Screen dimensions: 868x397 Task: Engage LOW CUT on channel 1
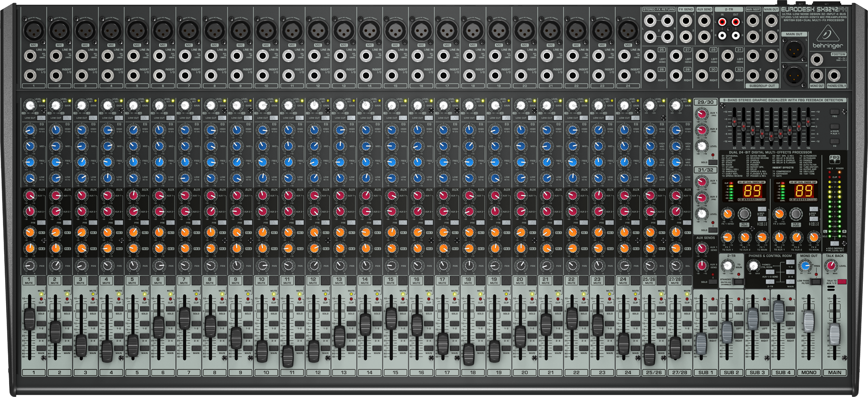[x=42, y=117]
